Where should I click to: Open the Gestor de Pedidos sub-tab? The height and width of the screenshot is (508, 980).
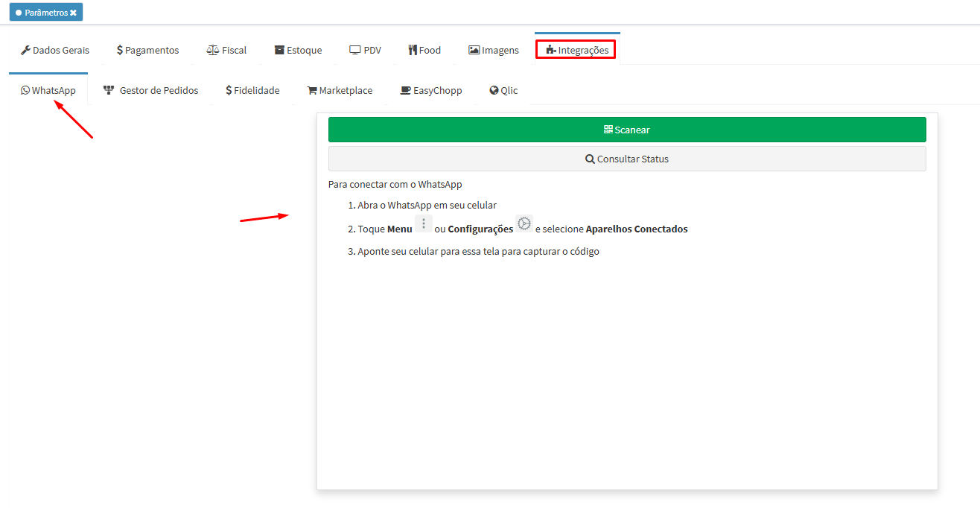coord(151,90)
